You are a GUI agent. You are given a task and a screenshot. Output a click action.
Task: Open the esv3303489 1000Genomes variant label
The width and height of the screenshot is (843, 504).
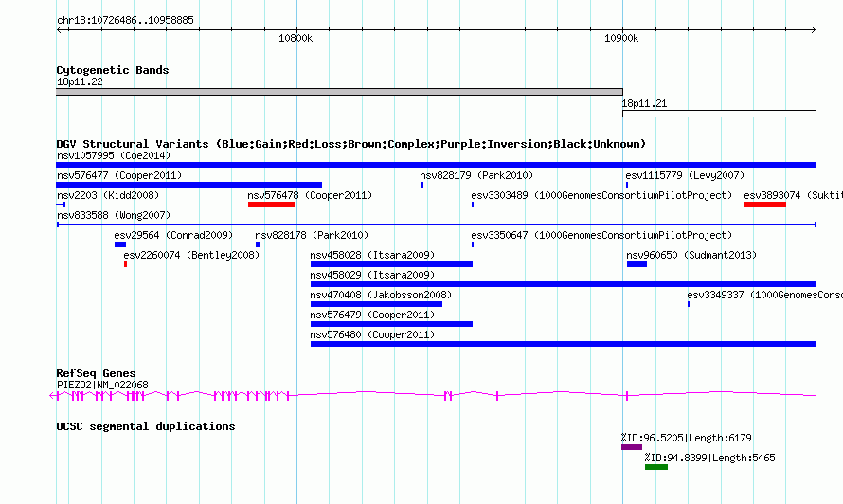pos(601,195)
